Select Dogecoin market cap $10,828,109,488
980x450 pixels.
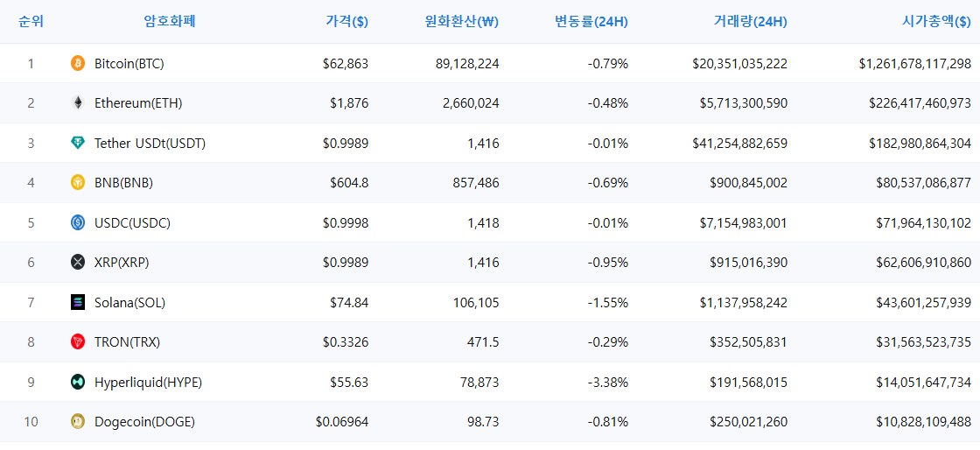tap(924, 422)
